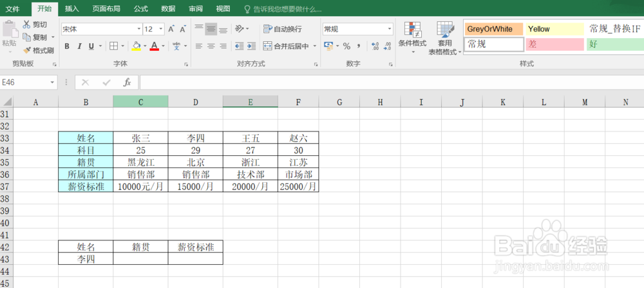This screenshot has width=644, height=288.
Task: Apply red font color A
Action: (x=155, y=46)
